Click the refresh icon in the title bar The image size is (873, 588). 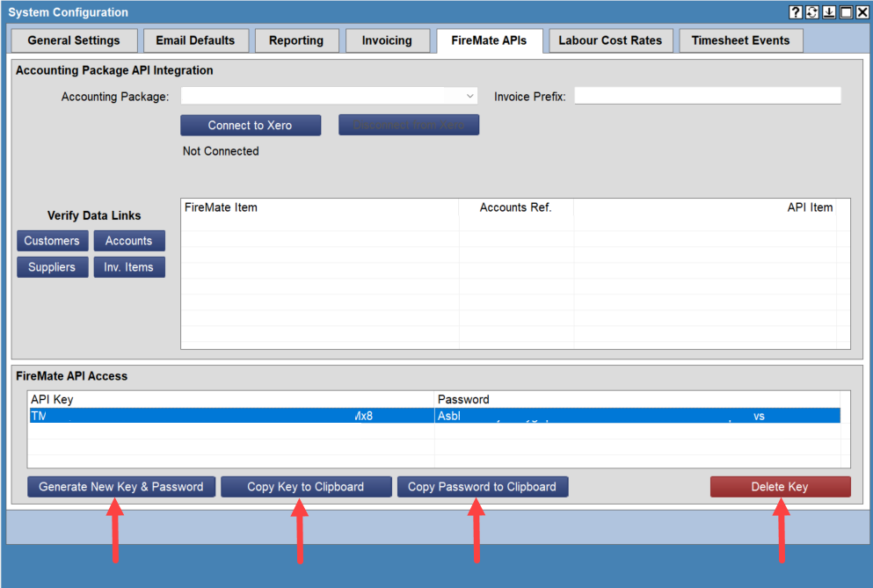pyautogui.click(x=811, y=11)
